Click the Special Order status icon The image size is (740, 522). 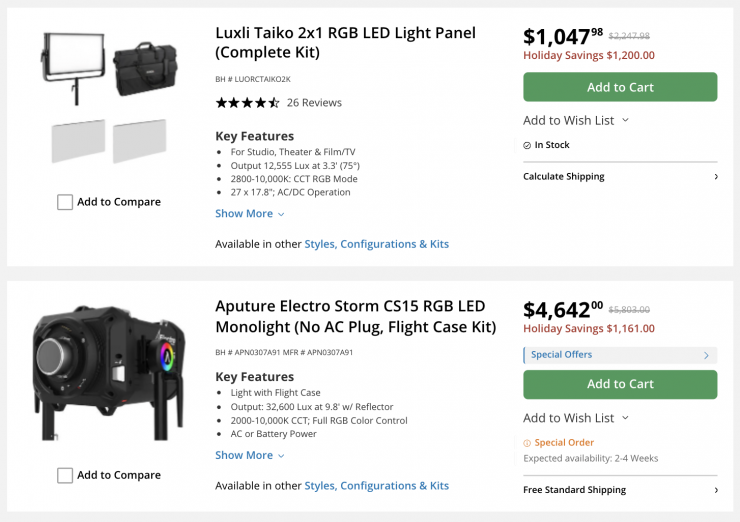[x=527, y=443]
